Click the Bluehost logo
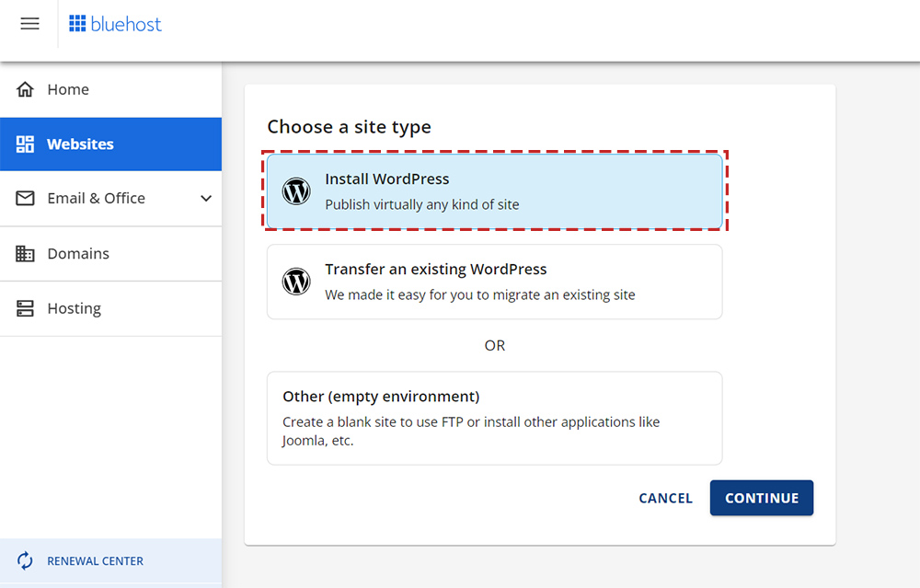 pyautogui.click(x=115, y=24)
